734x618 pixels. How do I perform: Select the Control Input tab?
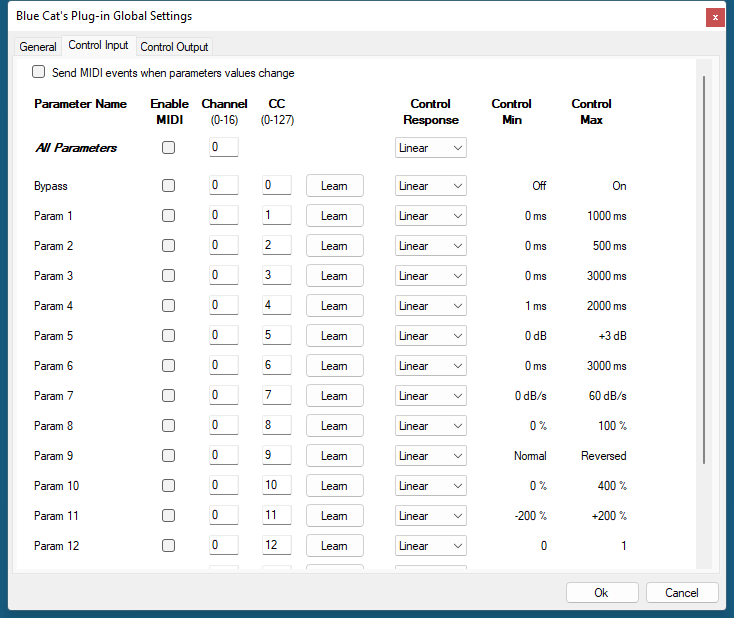tap(98, 45)
